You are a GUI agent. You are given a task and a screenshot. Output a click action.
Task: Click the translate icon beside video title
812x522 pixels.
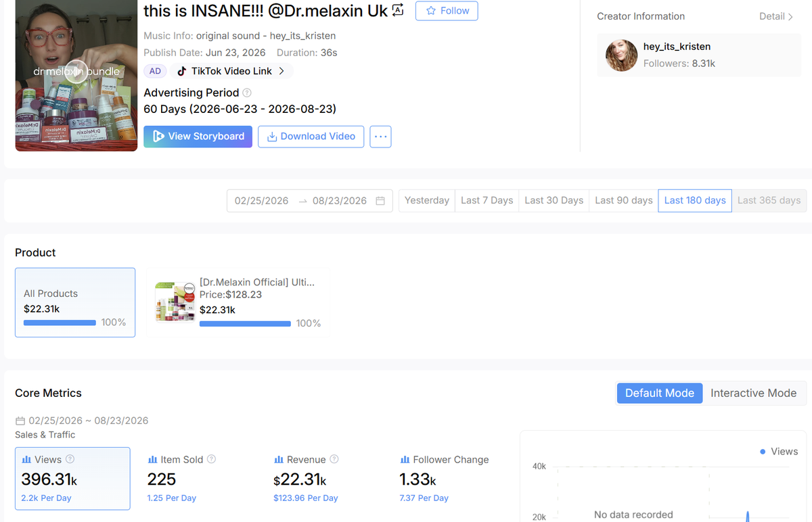pyautogui.click(x=398, y=10)
